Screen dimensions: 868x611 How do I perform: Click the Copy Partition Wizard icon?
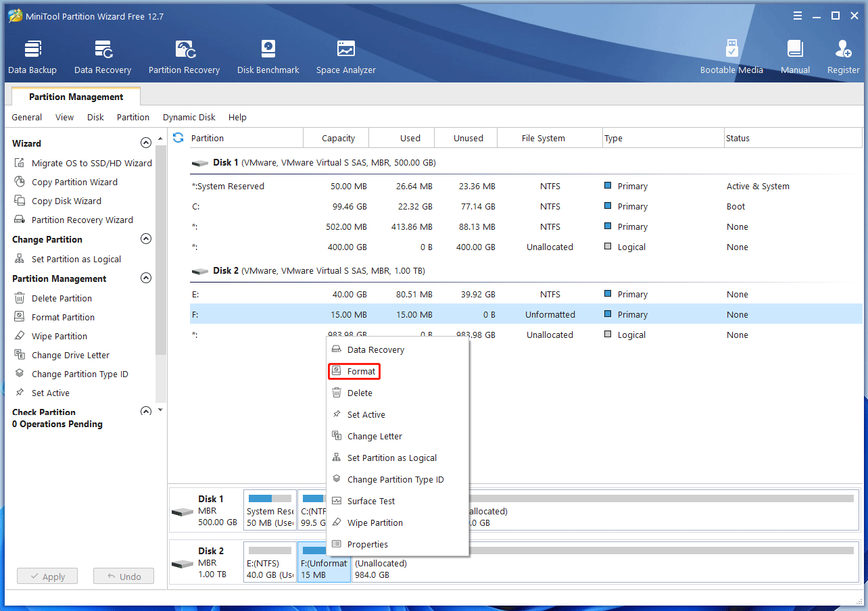click(19, 182)
